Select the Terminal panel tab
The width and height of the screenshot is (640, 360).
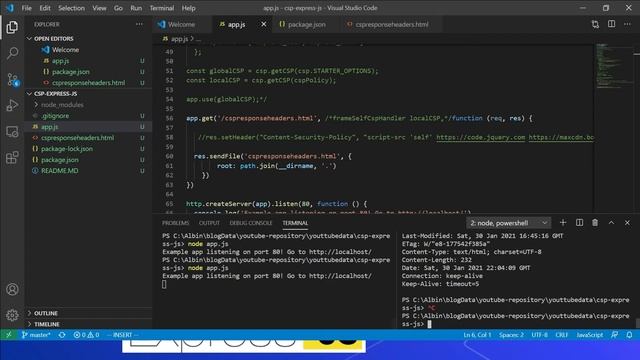pos(295,223)
